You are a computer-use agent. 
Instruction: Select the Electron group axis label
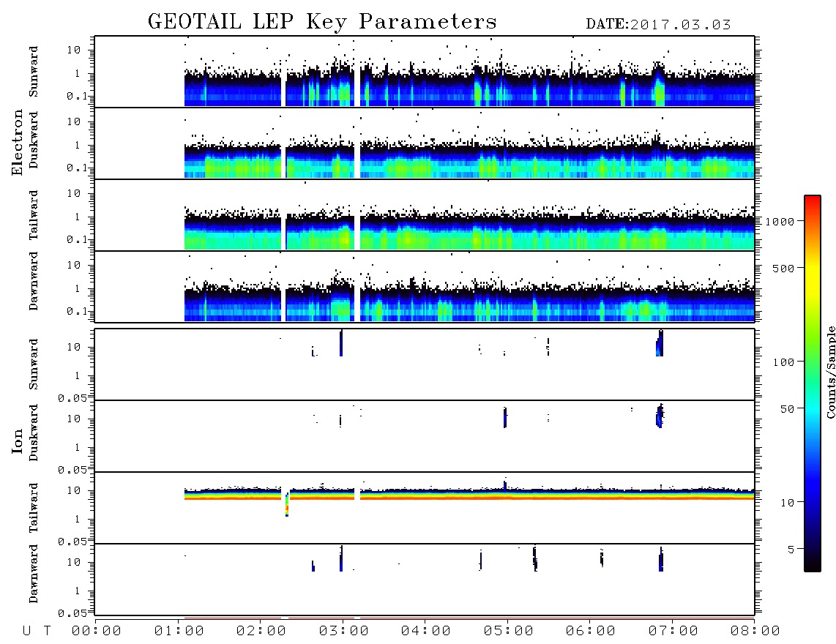click(x=18, y=143)
